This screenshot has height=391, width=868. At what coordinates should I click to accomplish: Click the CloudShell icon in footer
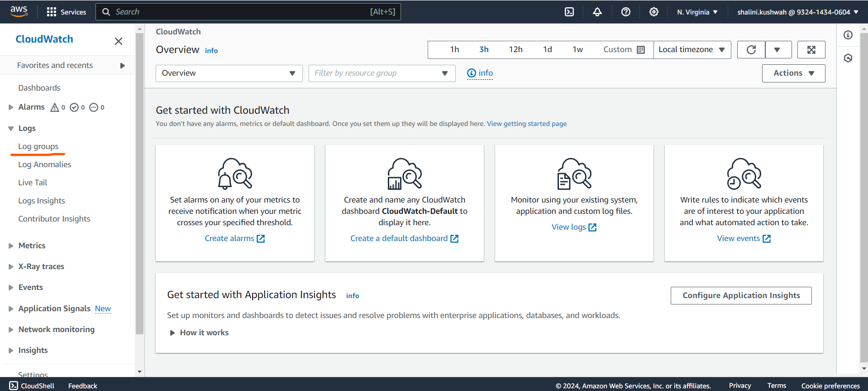point(14,386)
